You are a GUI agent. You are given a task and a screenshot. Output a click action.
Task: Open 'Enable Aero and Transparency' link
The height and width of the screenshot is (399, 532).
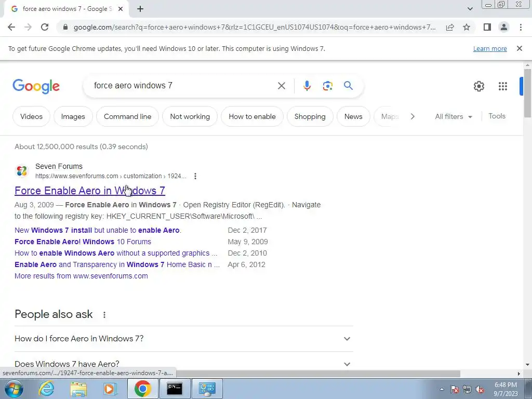click(117, 264)
